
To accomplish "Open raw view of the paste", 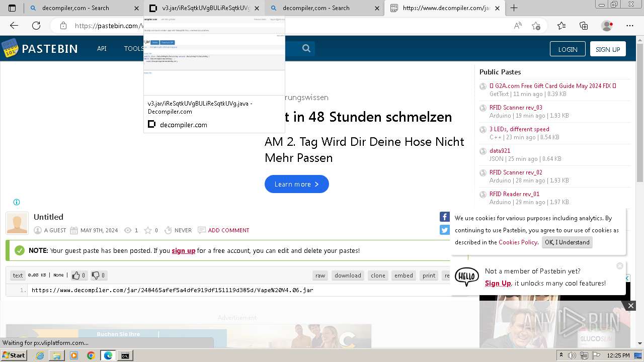I will [320, 276].
